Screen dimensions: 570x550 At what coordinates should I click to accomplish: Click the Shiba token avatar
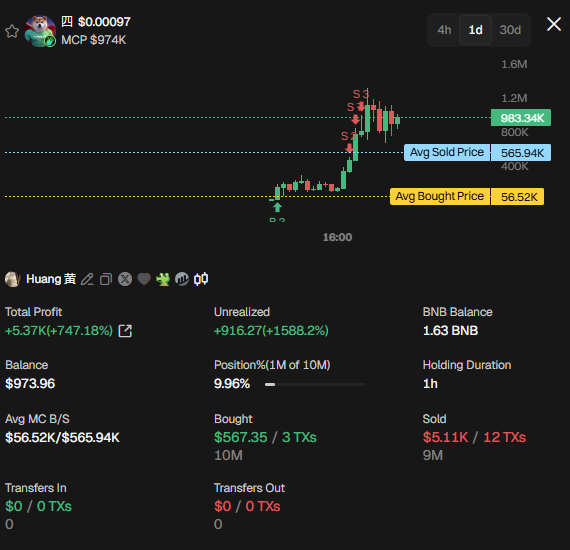[40, 31]
